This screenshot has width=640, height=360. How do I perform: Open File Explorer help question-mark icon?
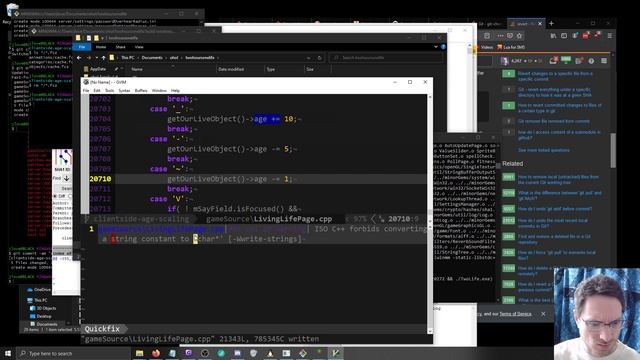[443, 47]
